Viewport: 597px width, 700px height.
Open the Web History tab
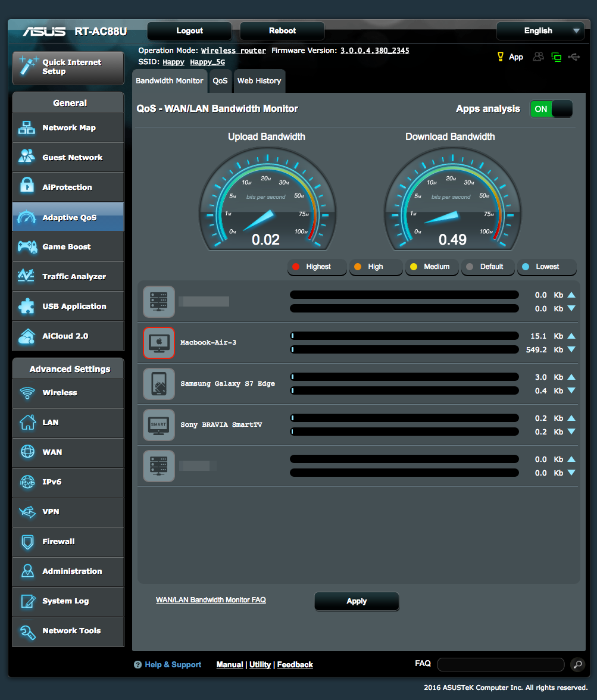point(259,81)
